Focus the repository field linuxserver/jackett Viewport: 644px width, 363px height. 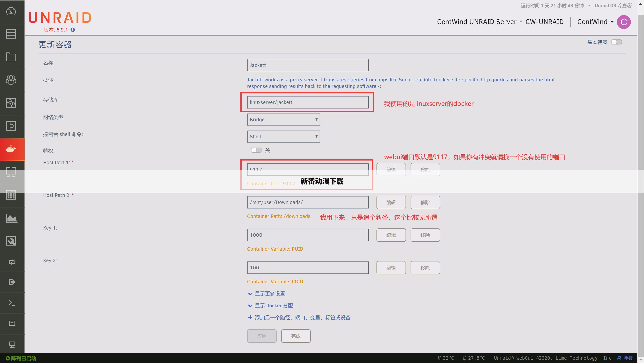[x=308, y=102]
